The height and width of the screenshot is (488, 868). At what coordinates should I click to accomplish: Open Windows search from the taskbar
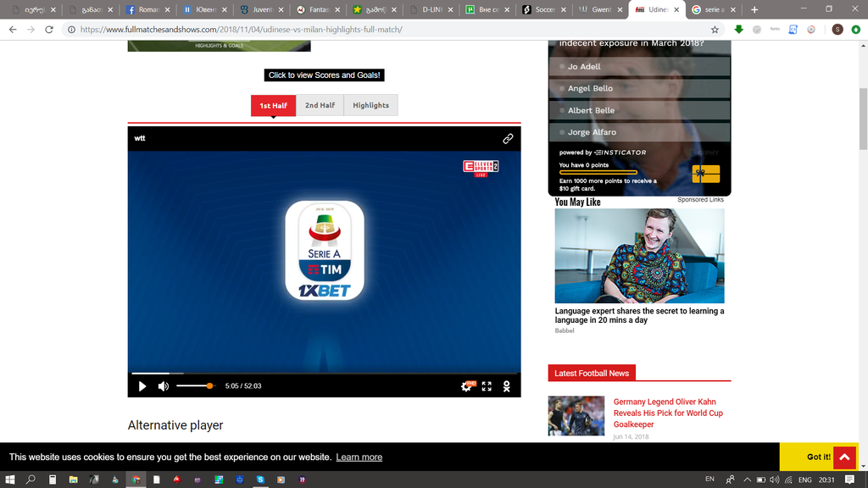tap(31, 480)
